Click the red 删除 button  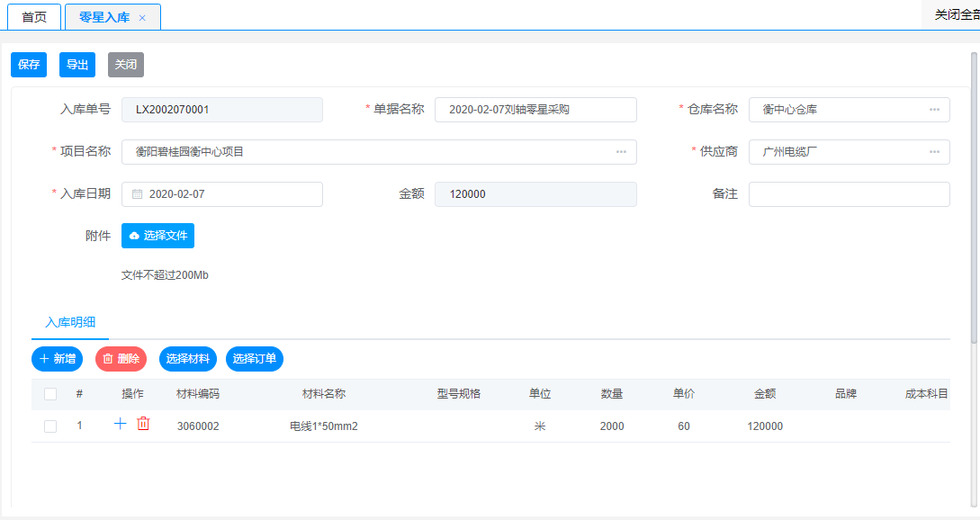coord(121,359)
